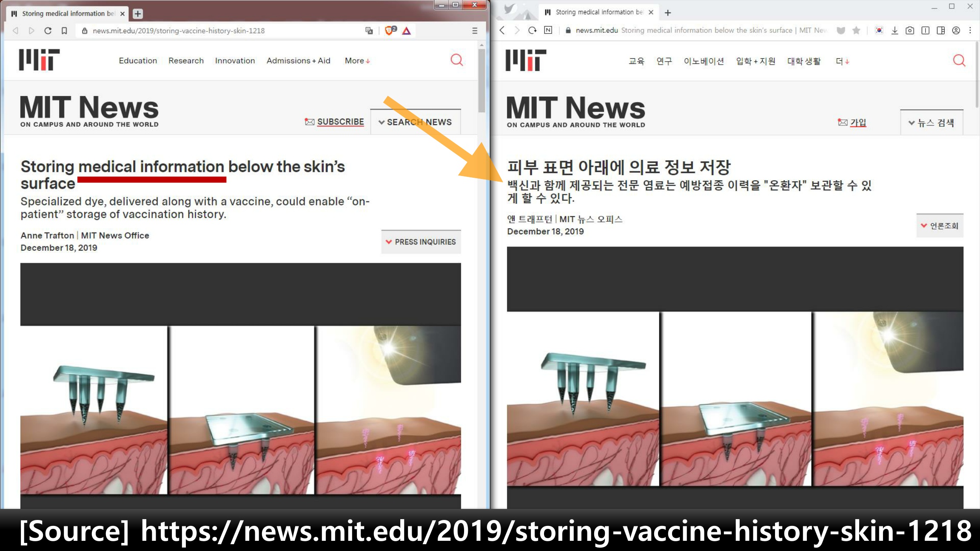This screenshot has width=980, height=551.
Task: Open the Admissions + Aid menu
Action: [298, 60]
